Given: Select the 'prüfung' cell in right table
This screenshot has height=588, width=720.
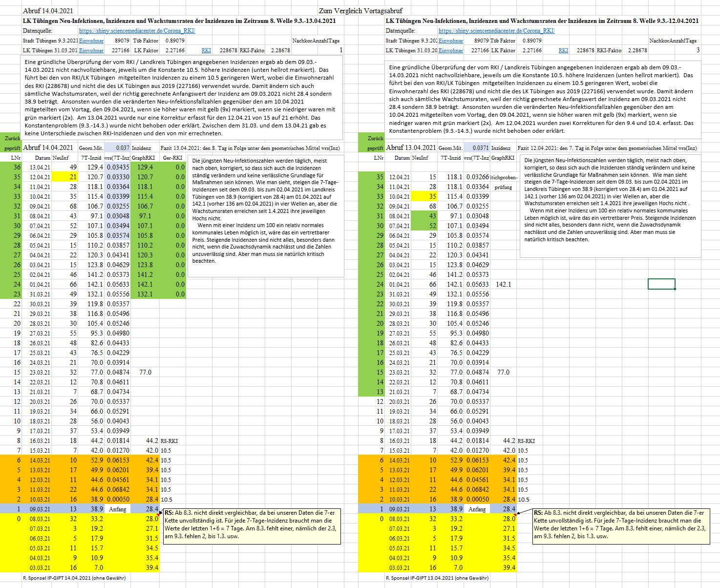Looking at the screenshot, I should pos(504,187).
